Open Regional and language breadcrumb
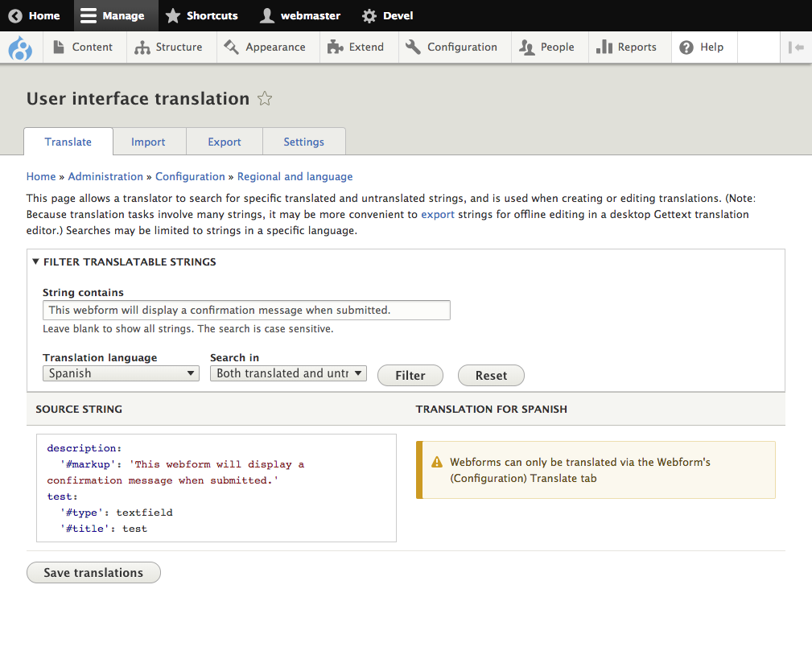 (x=295, y=176)
